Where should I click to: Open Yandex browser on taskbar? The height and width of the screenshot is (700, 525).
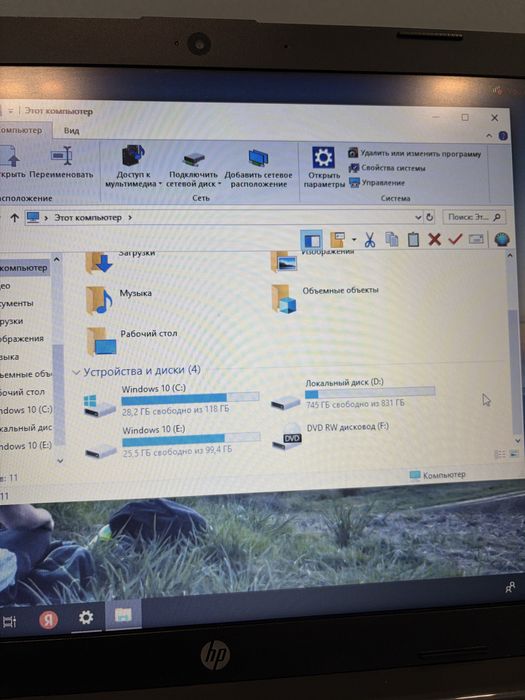48,620
